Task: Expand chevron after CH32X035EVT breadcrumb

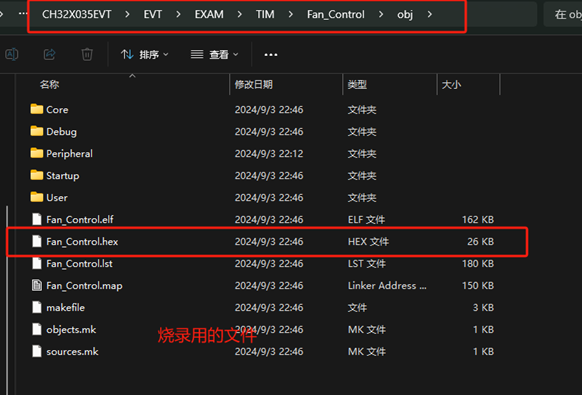Action: click(127, 14)
